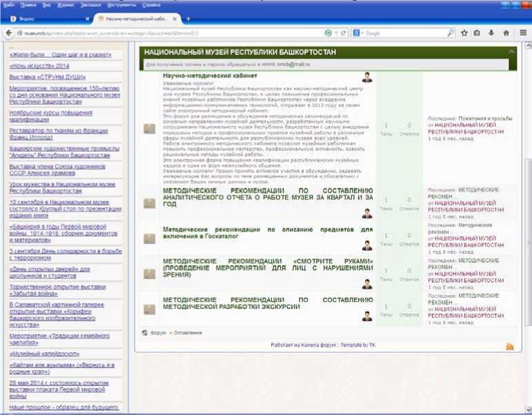This screenshot has height=415, width=532.
Task: Open a new tab with plus button
Action: [x=188, y=19]
